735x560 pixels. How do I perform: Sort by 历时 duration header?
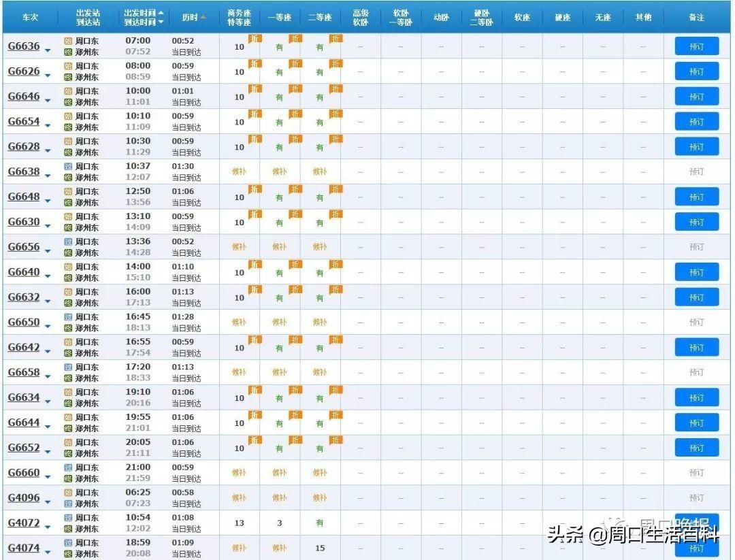coord(193,17)
